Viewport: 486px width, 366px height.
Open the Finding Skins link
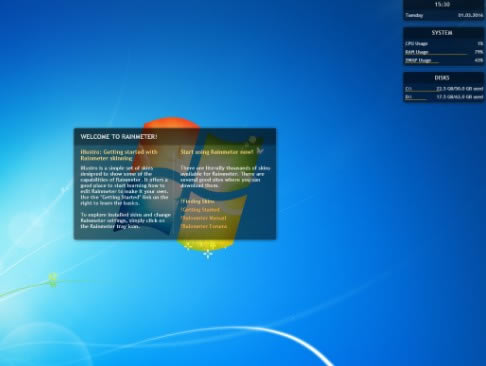[x=198, y=201]
